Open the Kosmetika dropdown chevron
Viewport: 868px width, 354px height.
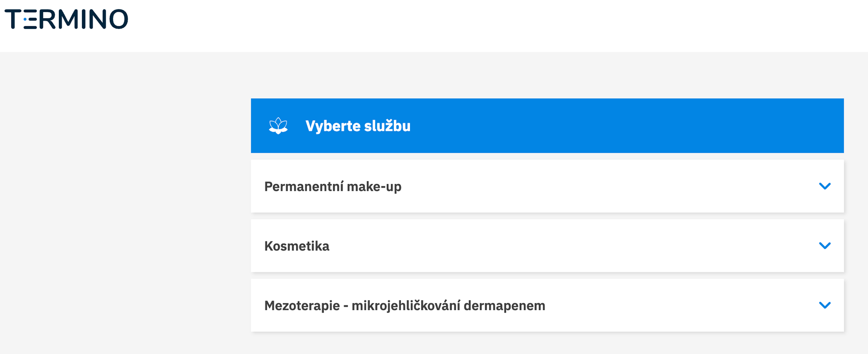pyautogui.click(x=825, y=246)
